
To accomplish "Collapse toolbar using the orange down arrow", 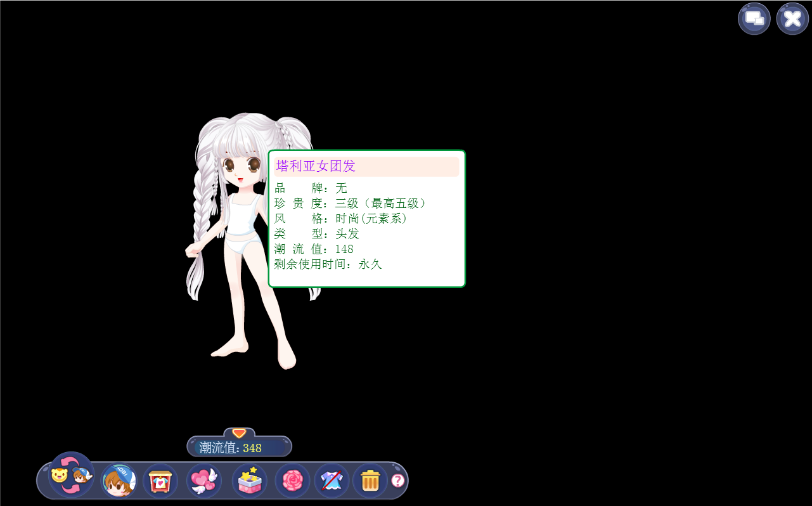I will 239,433.
